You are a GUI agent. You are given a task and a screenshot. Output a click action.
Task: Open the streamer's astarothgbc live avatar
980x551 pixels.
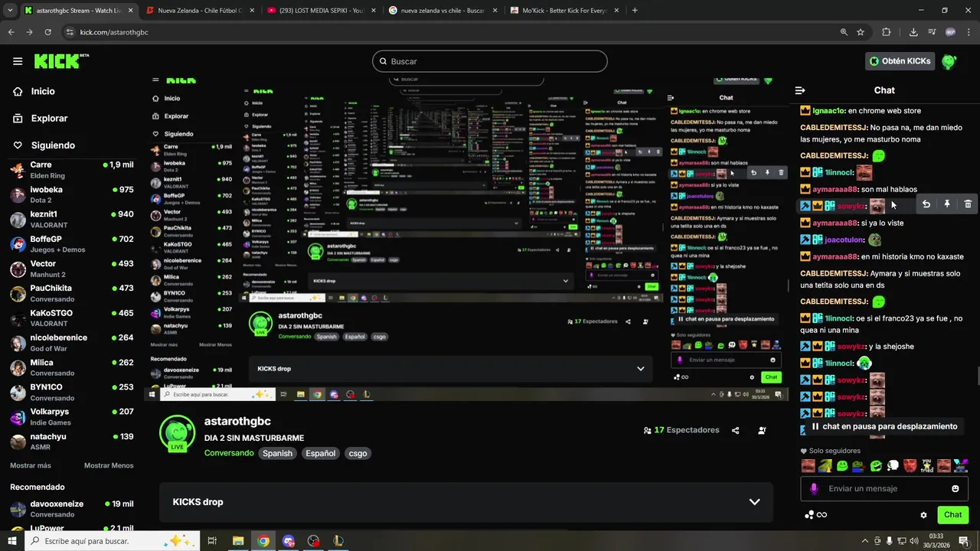coord(177,433)
